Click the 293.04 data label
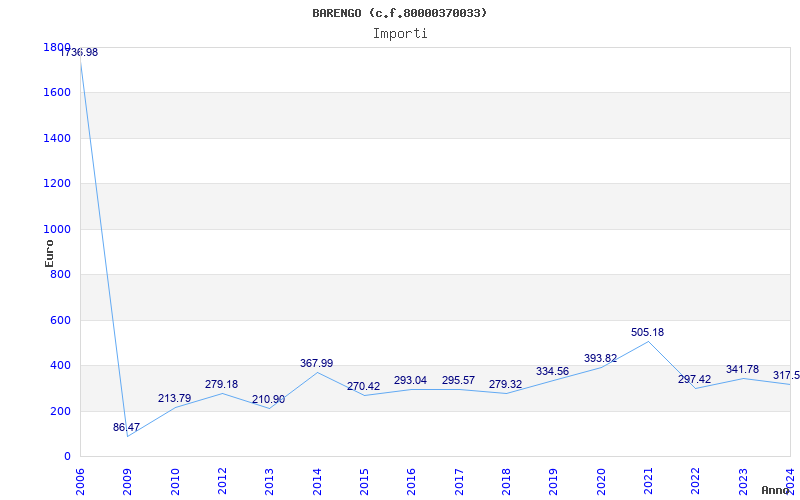Screen dimensions: 800x500 (x=410, y=380)
